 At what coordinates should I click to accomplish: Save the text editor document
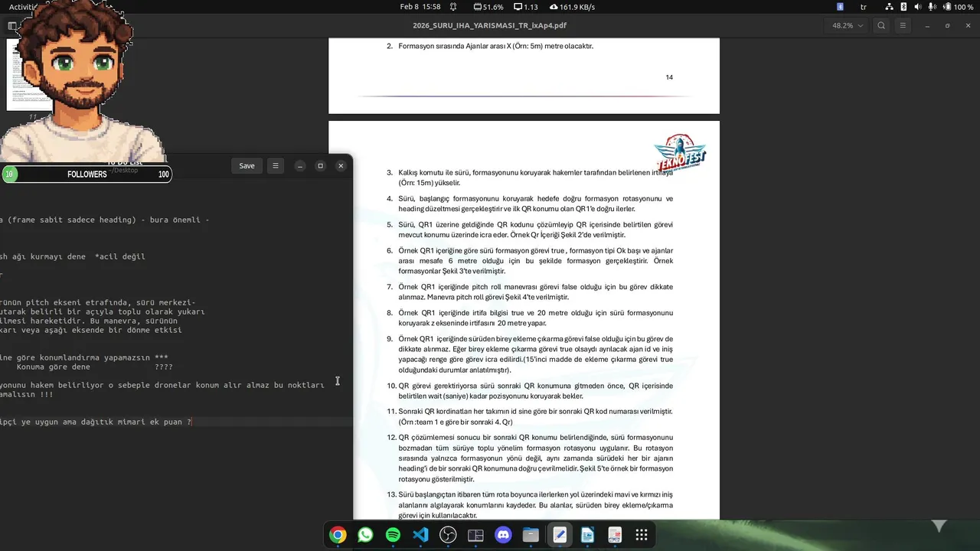[x=247, y=165]
